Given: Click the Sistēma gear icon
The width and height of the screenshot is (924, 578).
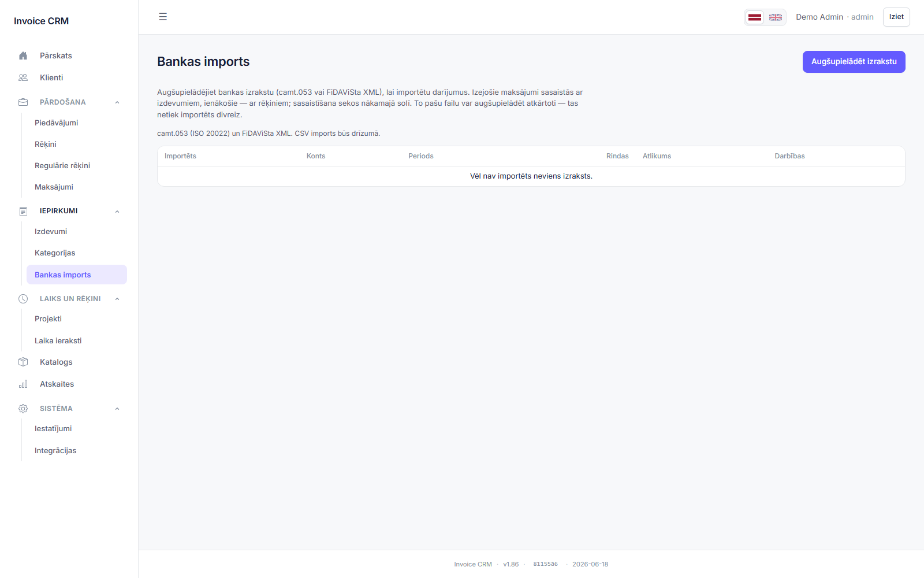Looking at the screenshot, I should (23, 409).
